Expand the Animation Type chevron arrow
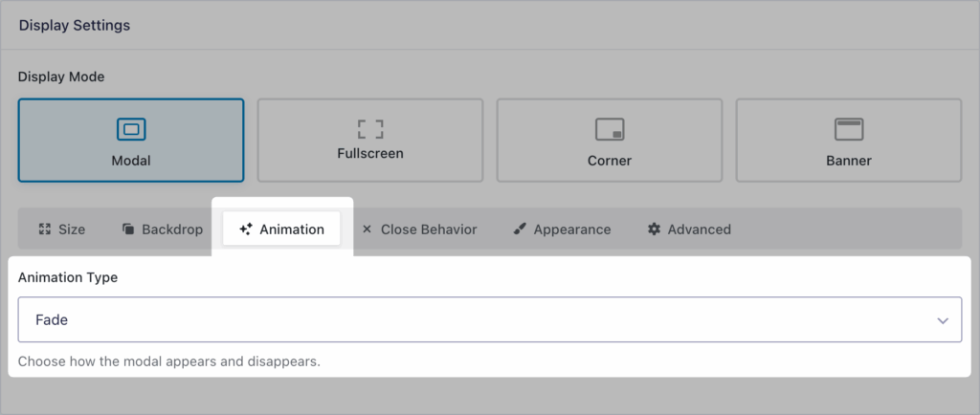This screenshot has width=980, height=415. [x=943, y=320]
